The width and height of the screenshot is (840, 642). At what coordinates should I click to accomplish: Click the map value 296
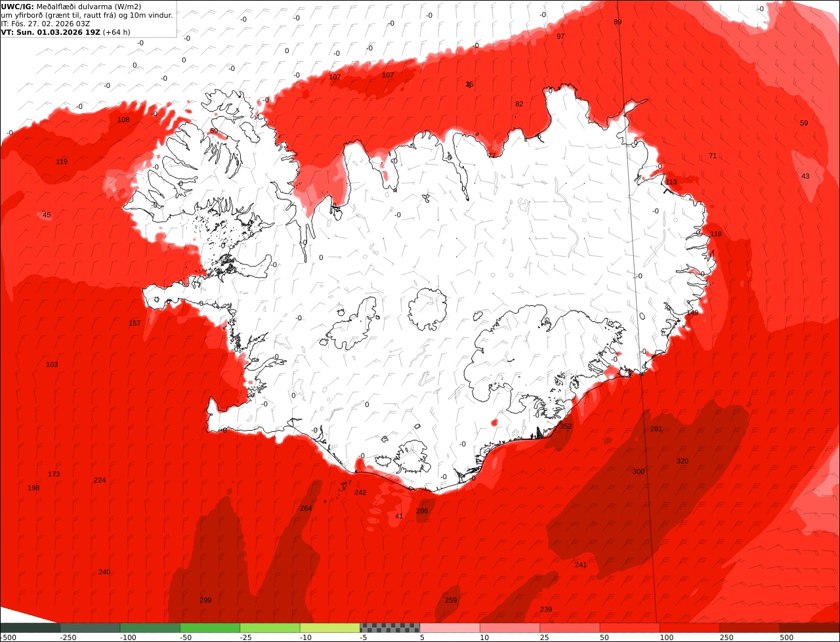click(422, 511)
